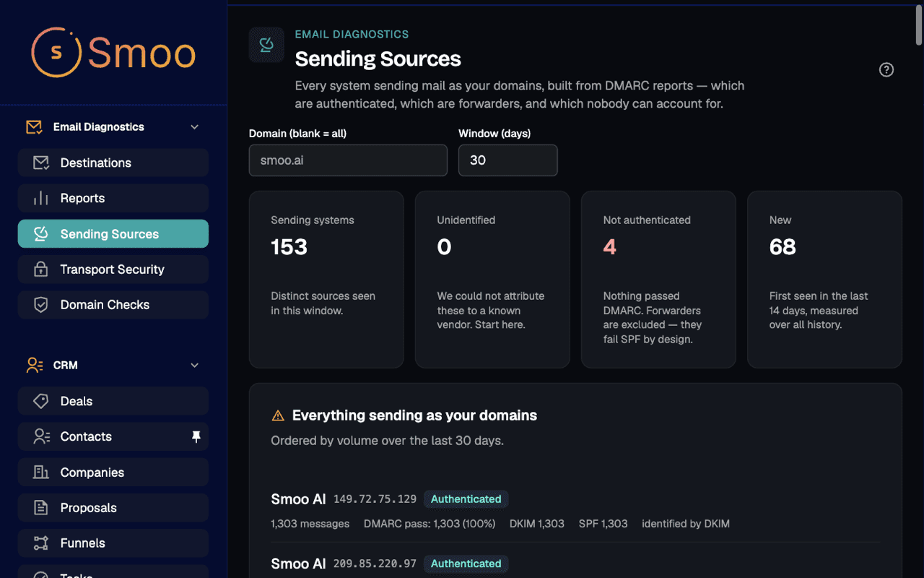Click the warning triangle icon
Image resolution: width=924 pixels, height=578 pixels.
[x=278, y=415]
